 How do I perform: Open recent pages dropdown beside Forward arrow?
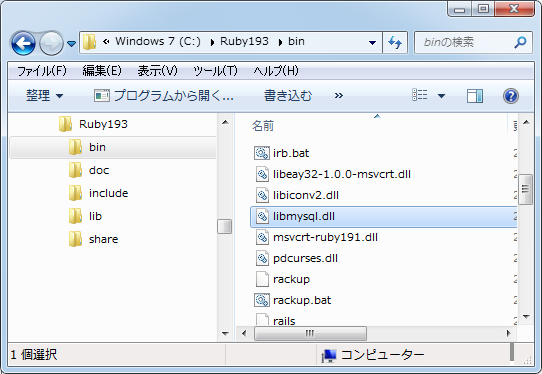point(72,44)
